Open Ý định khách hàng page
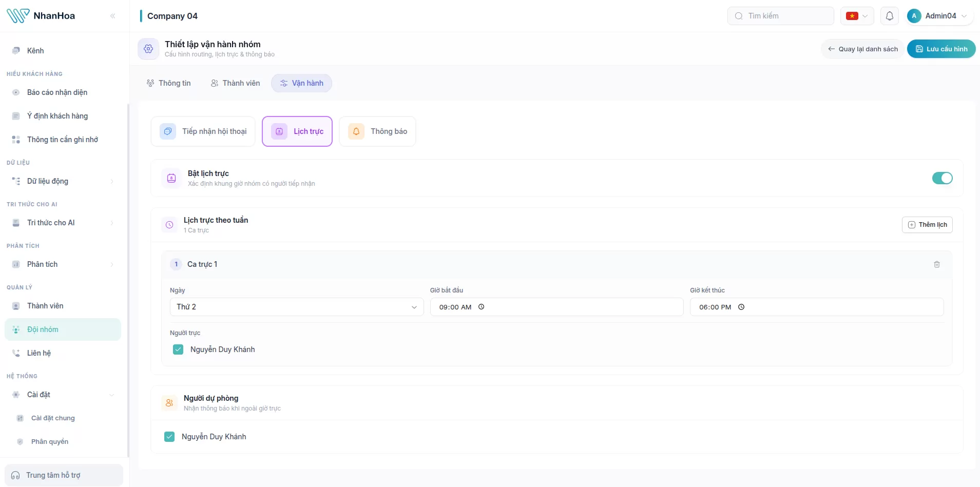 (63, 116)
